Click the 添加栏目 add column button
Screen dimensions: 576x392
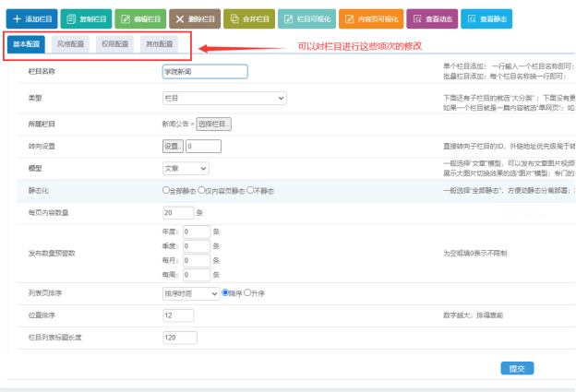pyautogui.click(x=31, y=18)
